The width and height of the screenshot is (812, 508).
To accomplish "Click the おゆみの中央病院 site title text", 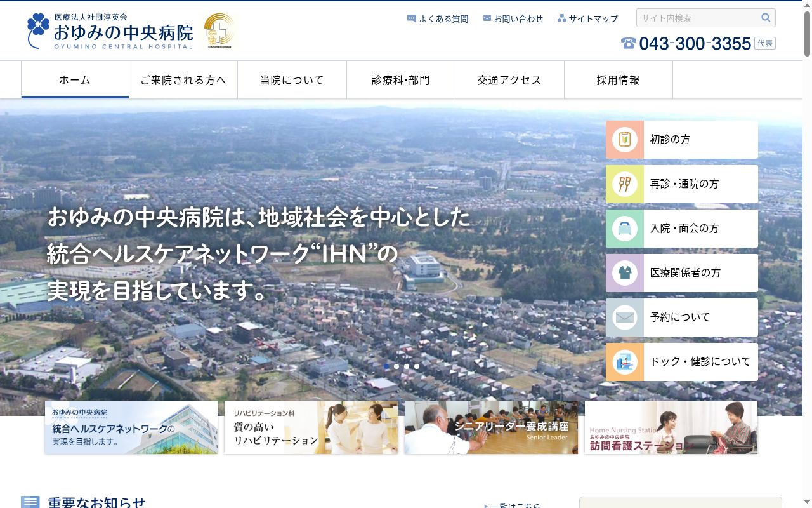I will [x=124, y=32].
